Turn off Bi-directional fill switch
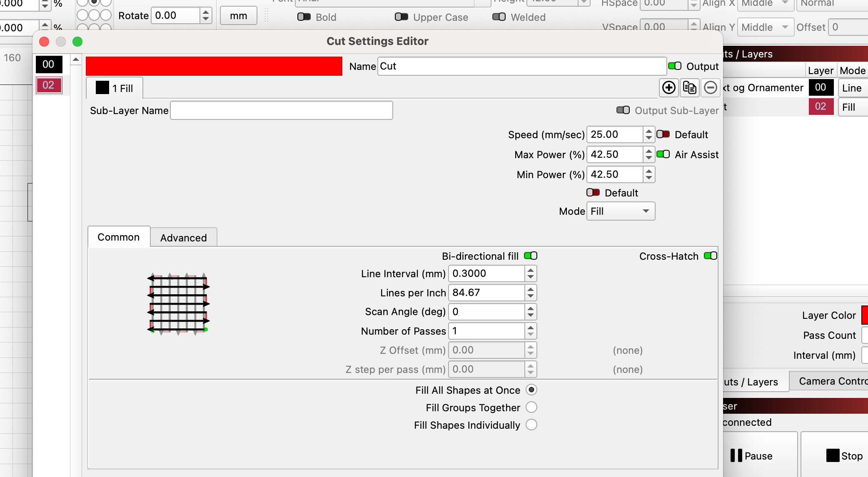 (x=531, y=256)
